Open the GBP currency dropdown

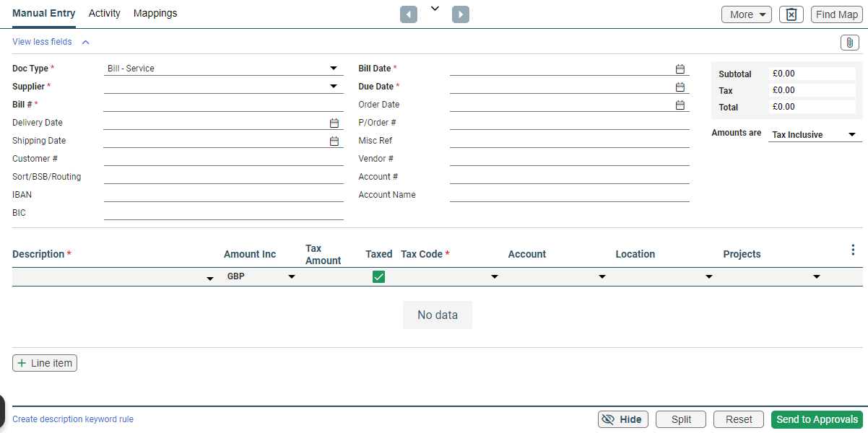pos(291,276)
